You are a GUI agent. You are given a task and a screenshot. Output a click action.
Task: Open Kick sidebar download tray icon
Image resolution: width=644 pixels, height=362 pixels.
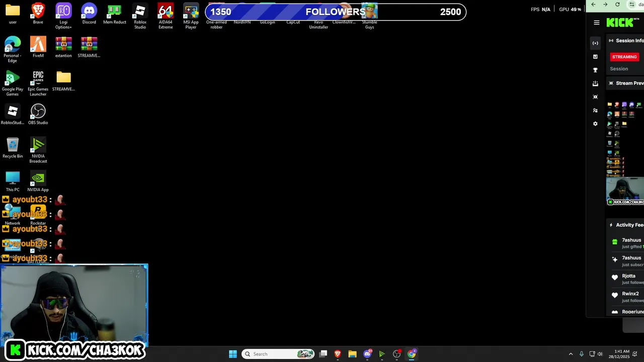coord(595,83)
